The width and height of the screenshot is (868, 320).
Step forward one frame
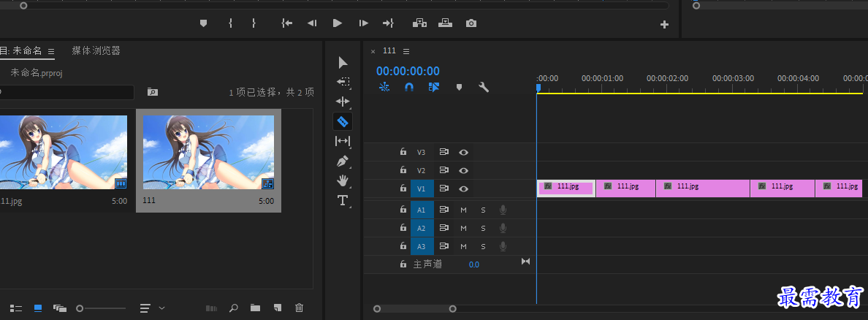[x=363, y=23]
